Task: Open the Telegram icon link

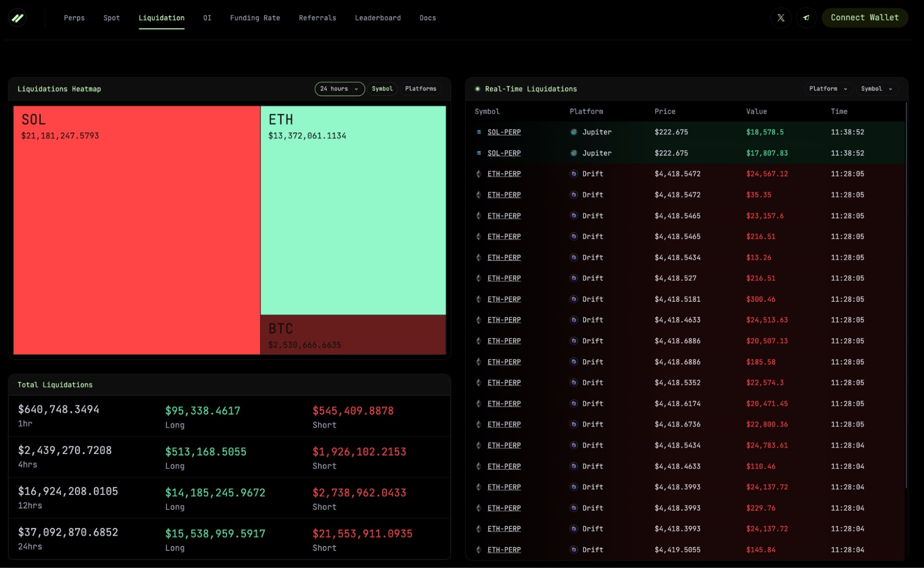Action: coord(806,18)
